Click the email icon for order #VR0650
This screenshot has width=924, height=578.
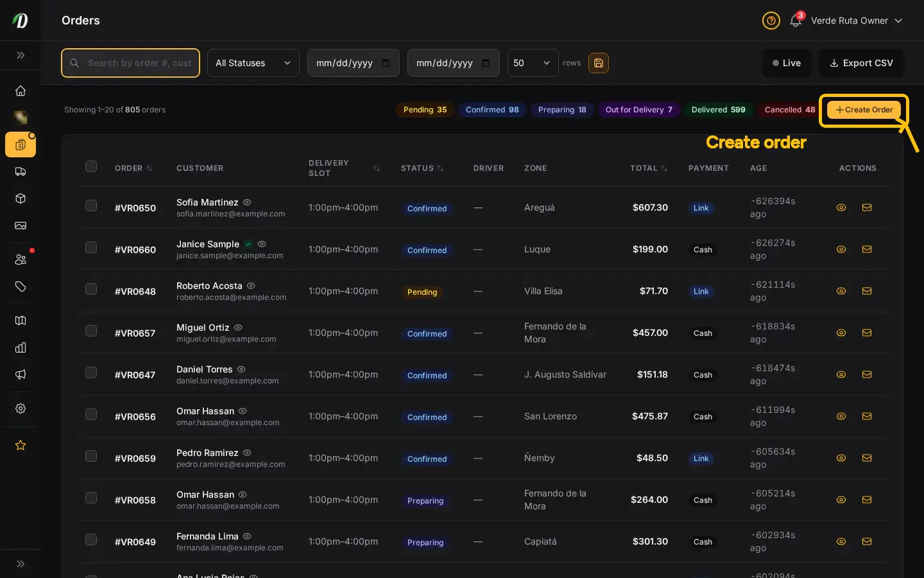(x=867, y=207)
